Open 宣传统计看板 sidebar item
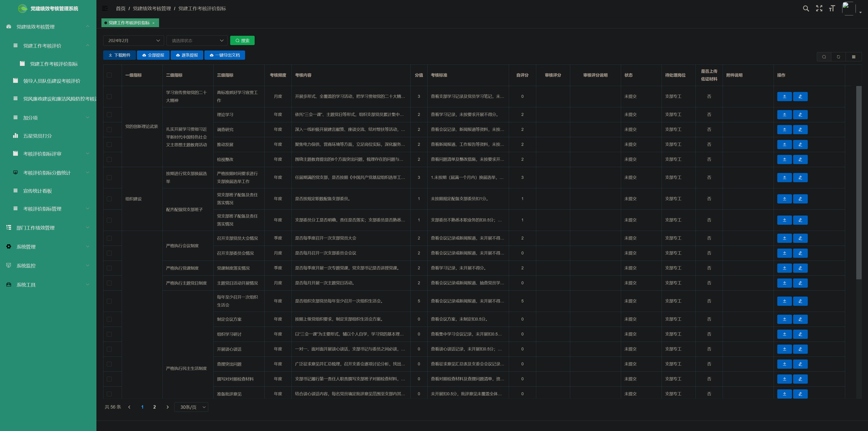868x431 pixels. click(48, 191)
